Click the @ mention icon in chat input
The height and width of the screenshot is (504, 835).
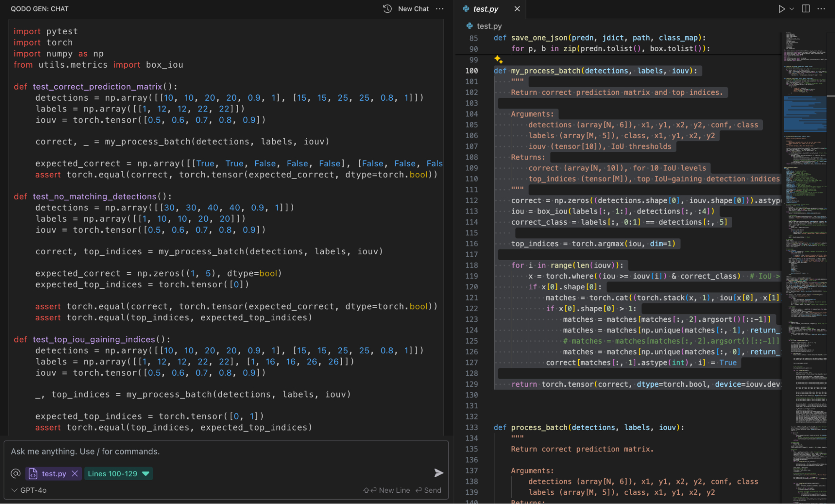coord(16,473)
